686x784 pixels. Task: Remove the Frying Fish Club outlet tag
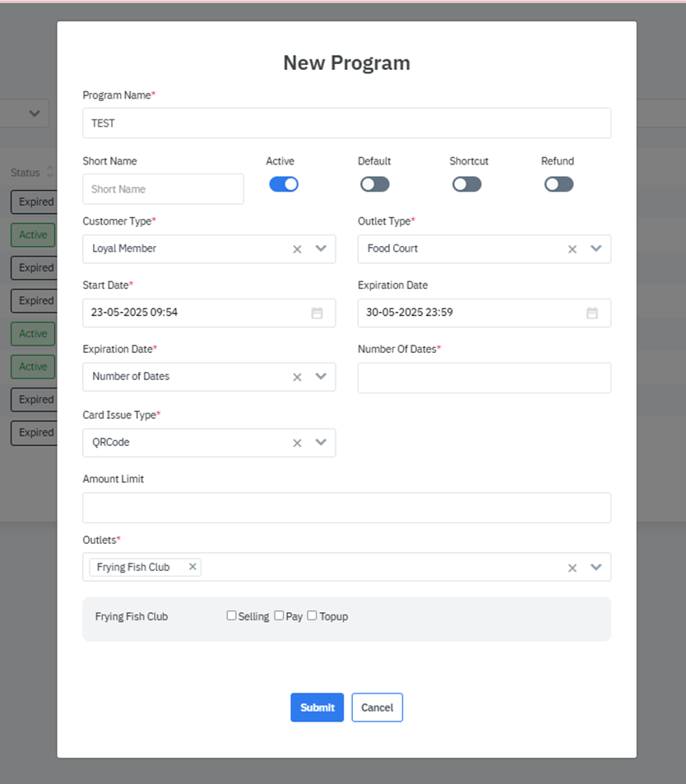coord(192,567)
